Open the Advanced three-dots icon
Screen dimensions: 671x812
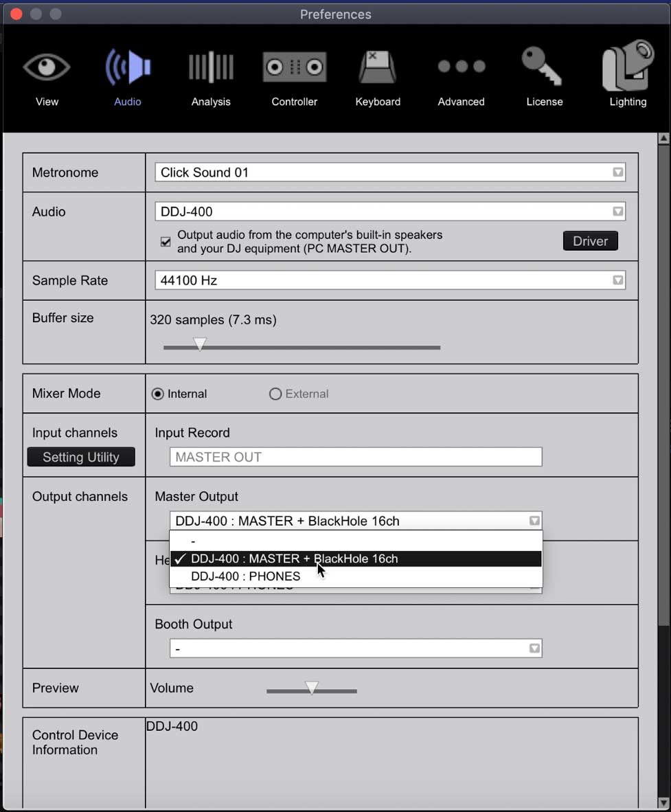[x=461, y=67]
